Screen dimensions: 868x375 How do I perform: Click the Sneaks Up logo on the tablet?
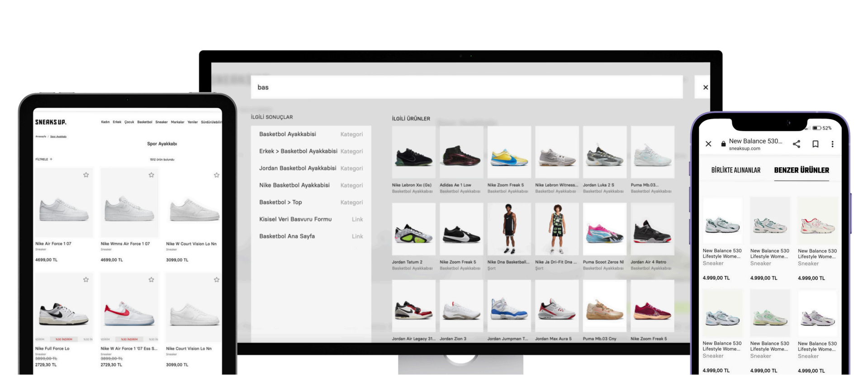click(51, 122)
